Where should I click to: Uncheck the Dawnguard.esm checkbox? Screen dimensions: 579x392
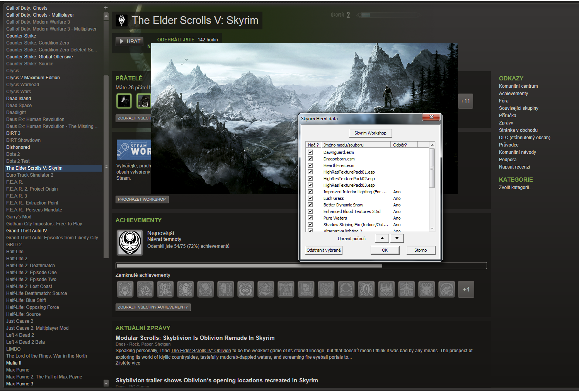coord(310,152)
